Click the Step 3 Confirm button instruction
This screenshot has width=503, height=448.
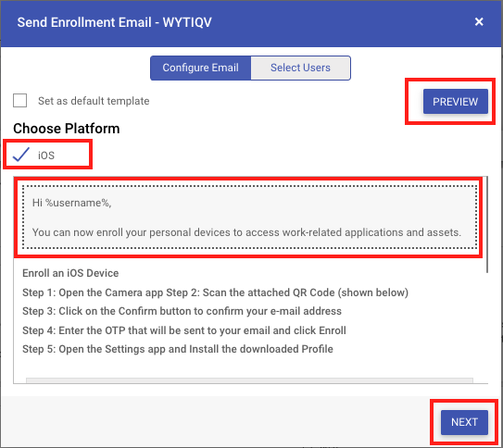[x=182, y=311]
